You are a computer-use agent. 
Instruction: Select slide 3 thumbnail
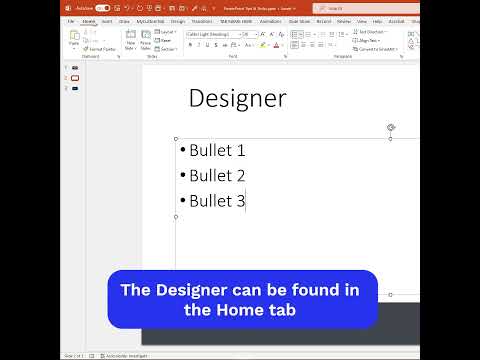click(x=75, y=88)
